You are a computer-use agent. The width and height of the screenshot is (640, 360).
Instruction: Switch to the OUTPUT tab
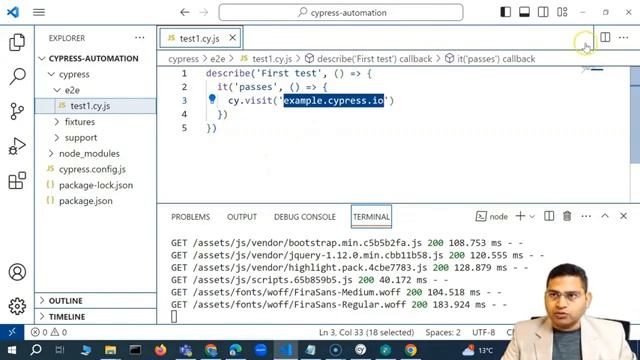click(x=242, y=217)
